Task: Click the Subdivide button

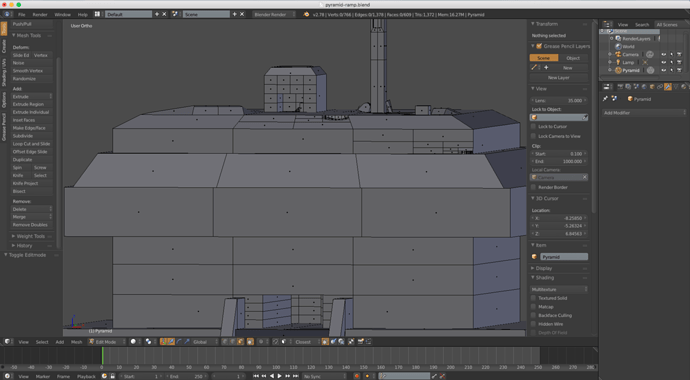Action: point(32,136)
